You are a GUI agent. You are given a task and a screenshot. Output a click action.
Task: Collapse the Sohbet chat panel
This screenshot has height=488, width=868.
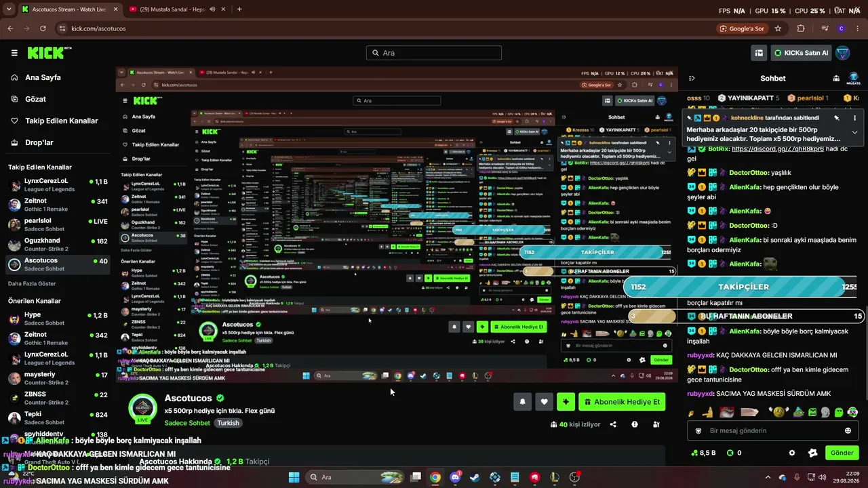tap(692, 79)
